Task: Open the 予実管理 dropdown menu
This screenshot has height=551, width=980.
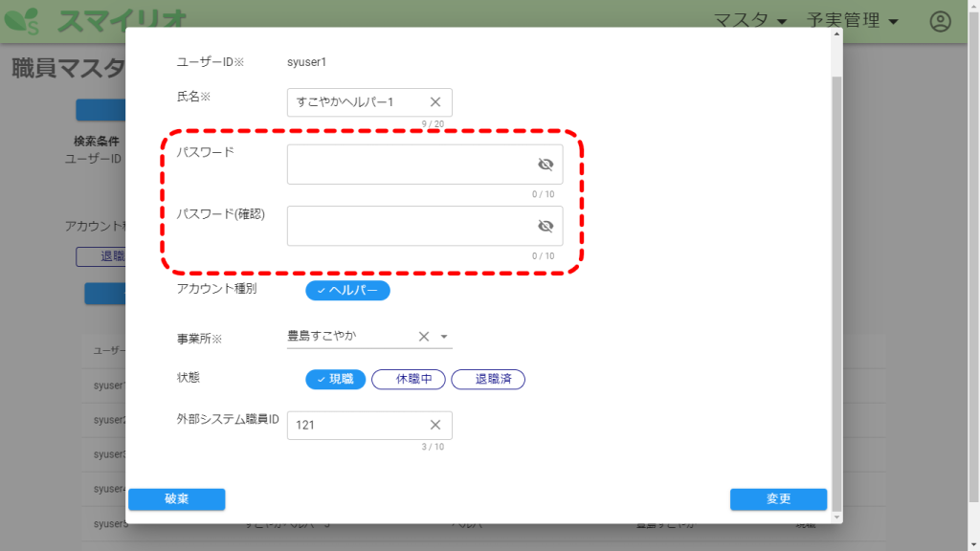Action: 853,21
